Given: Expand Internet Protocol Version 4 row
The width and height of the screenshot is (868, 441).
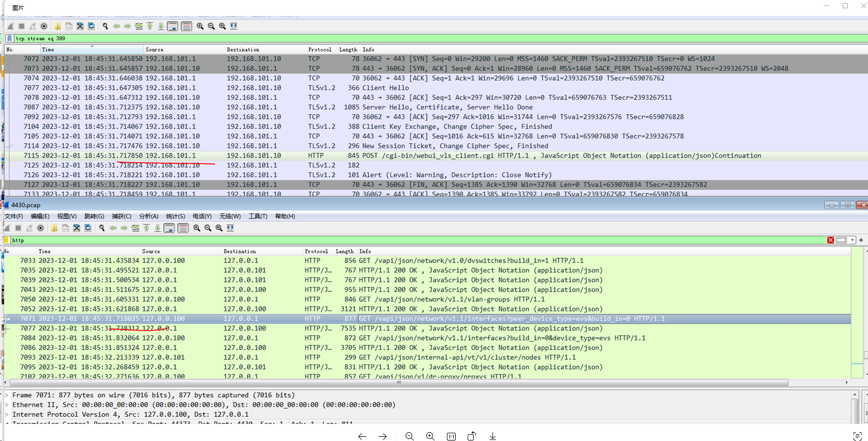Looking at the screenshot, I should [x=7, y=415].
